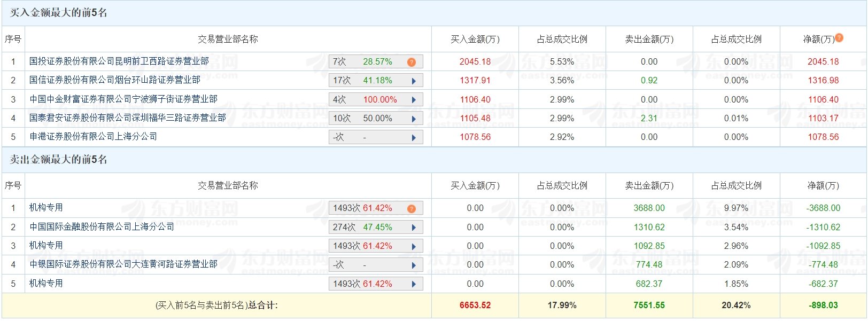Click buy amount 1105.48 for 国泰君安
The height and width of the screenshot is (321, 868).
coord(475,119)
